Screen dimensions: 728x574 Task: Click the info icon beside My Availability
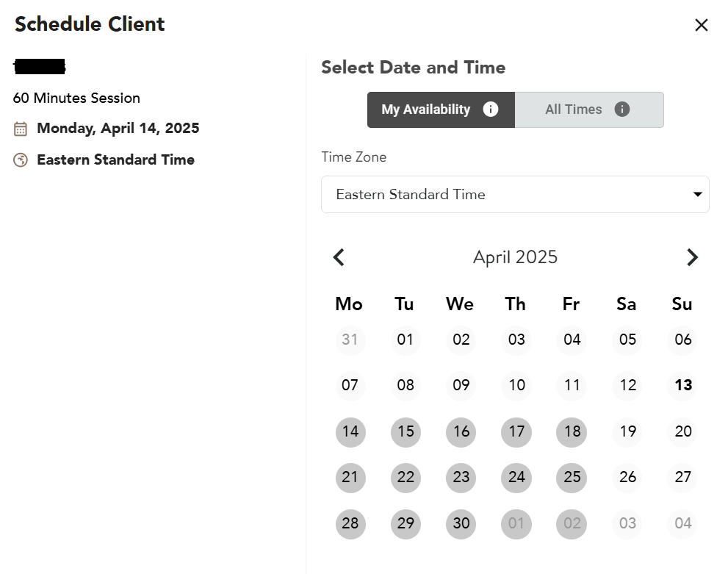(x=491, y=110)
